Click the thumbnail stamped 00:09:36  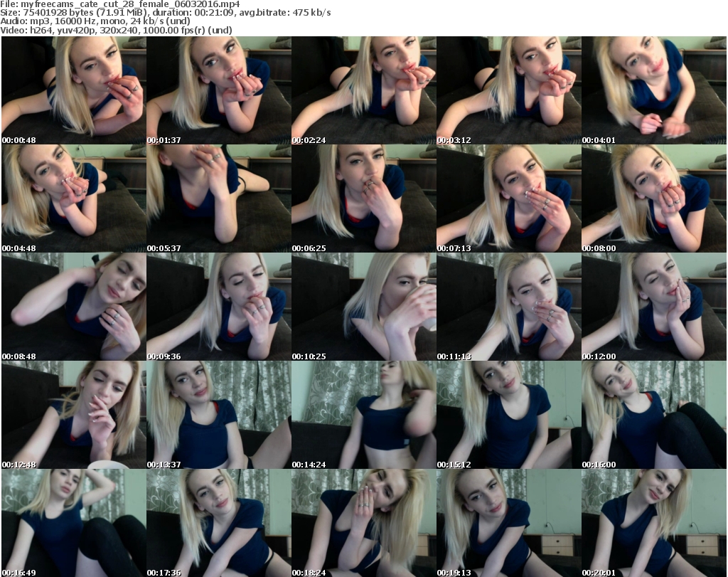219,307
